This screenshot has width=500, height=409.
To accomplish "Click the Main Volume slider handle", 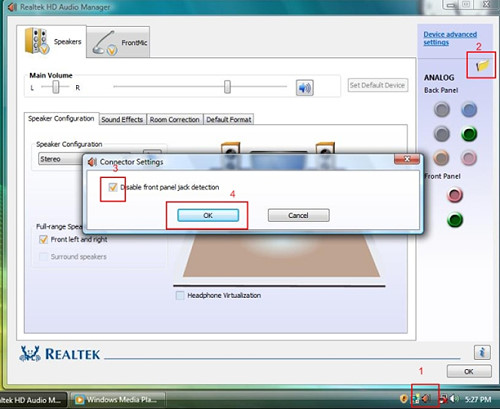I will point(227,87).
